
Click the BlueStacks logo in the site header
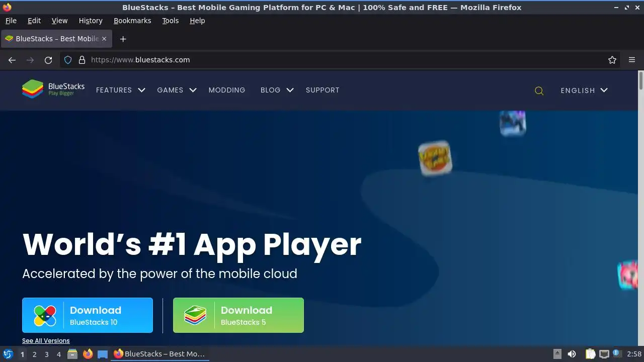[x=53, y=89]
